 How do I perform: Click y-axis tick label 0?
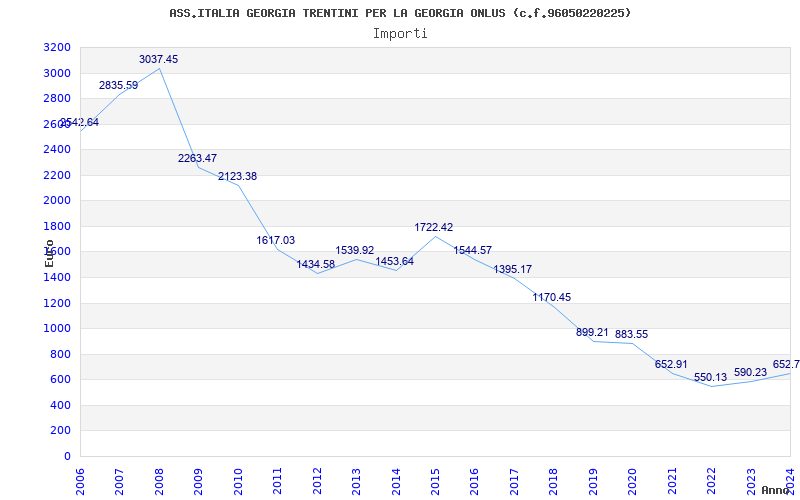(x=67, y=456)
